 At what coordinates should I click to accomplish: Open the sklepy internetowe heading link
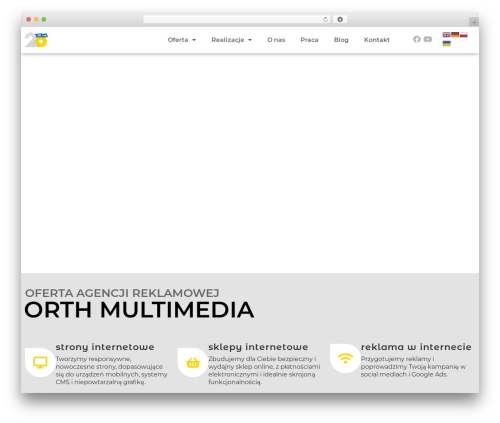click(258, 347)
